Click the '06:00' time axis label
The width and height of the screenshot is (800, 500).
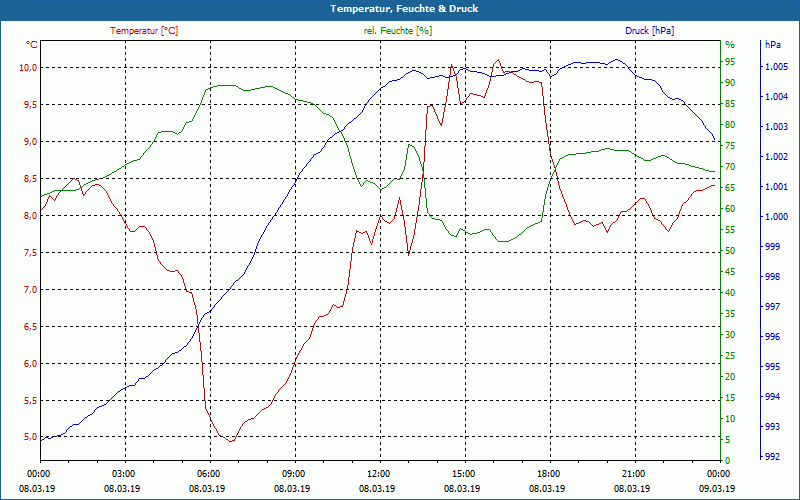[x=208, y=474]
